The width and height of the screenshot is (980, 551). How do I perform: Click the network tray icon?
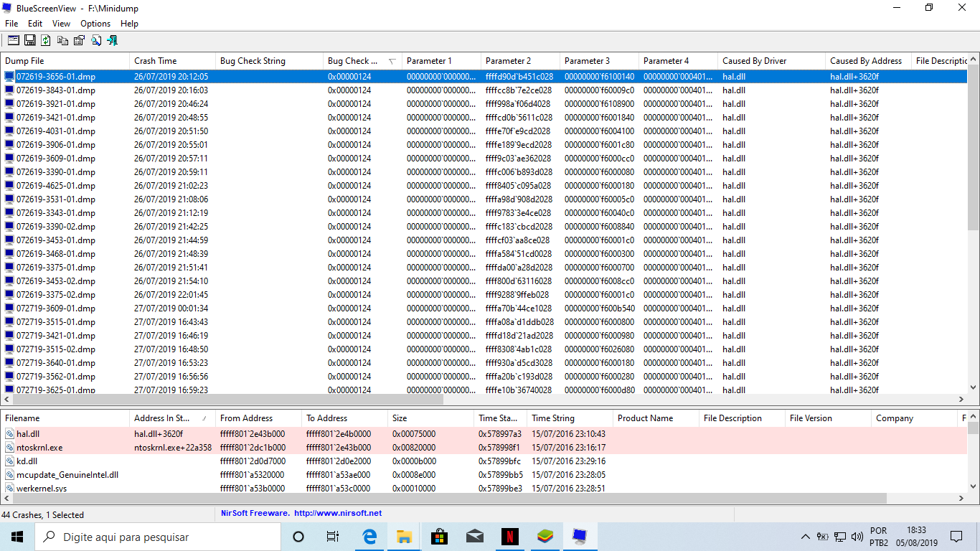tap(839, 537)
